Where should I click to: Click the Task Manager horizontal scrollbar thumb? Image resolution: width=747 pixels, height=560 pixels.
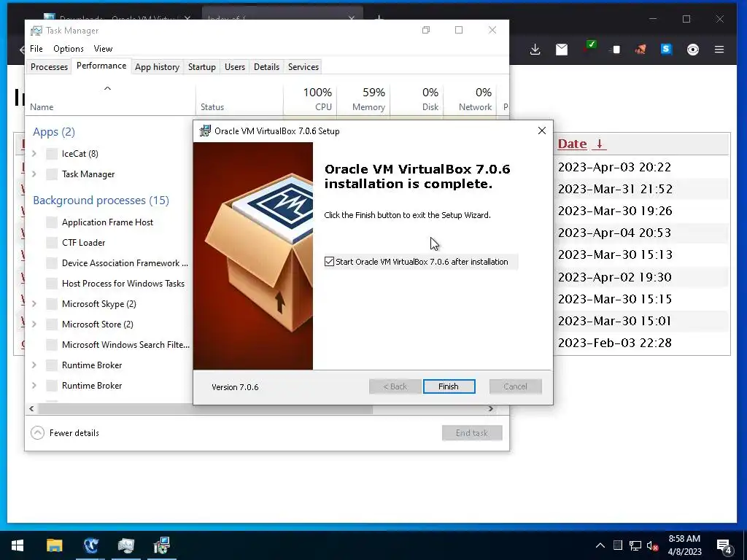(x=205, y=408)
